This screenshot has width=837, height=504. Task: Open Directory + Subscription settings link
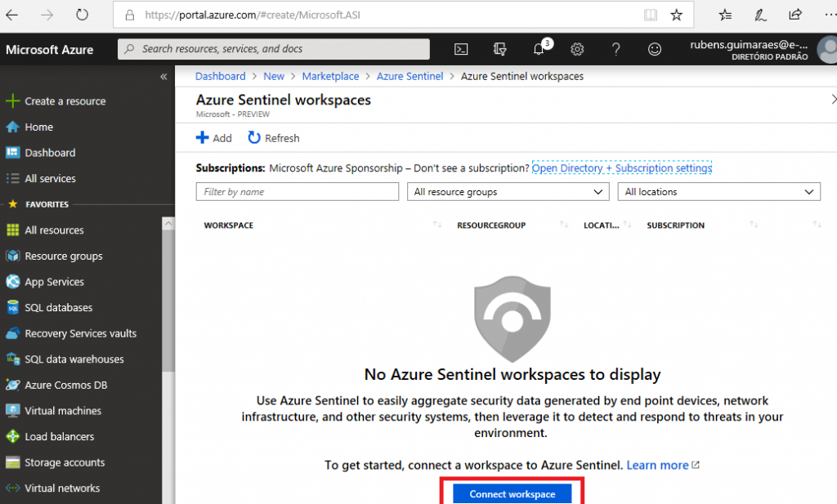[621, 168]
